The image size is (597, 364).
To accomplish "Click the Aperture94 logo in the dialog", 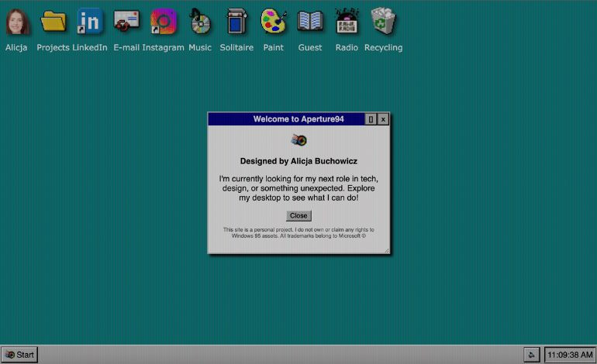I will (298, 140).
